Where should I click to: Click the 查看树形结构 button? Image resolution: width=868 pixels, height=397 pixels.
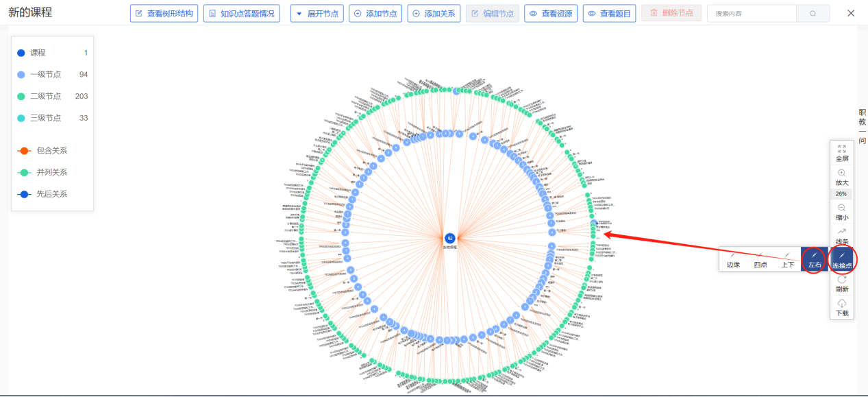164,14
